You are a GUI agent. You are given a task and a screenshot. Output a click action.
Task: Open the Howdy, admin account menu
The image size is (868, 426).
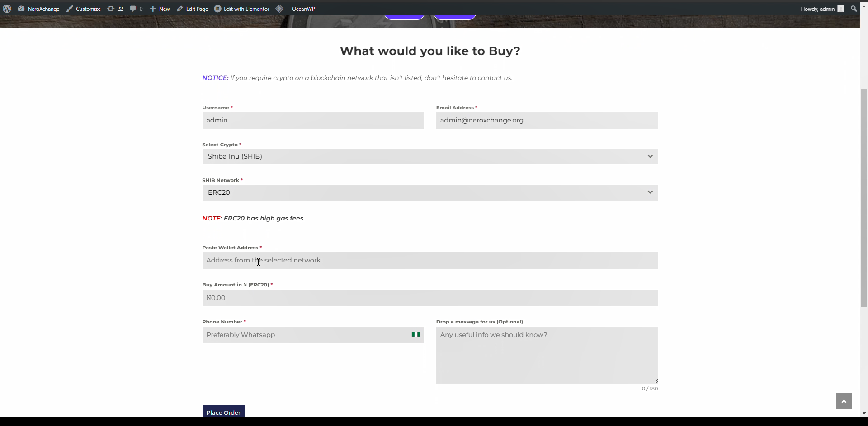tap(822, 9)
